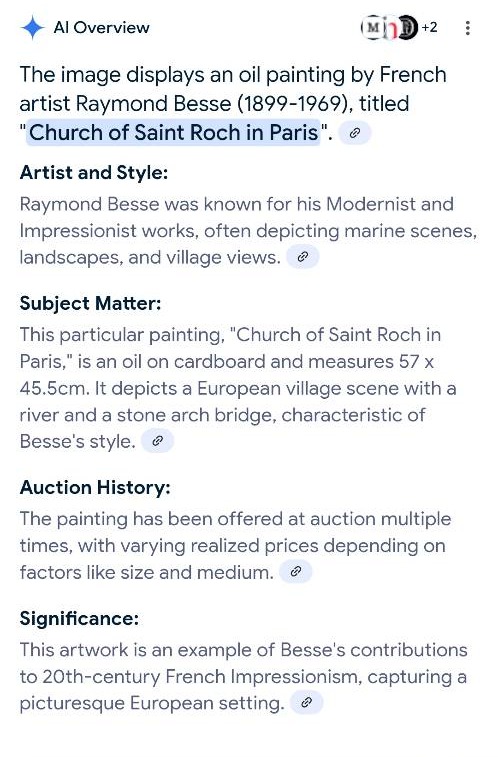Click the Artist and Style heading
The image size is (498, 757).
[94, 172]
